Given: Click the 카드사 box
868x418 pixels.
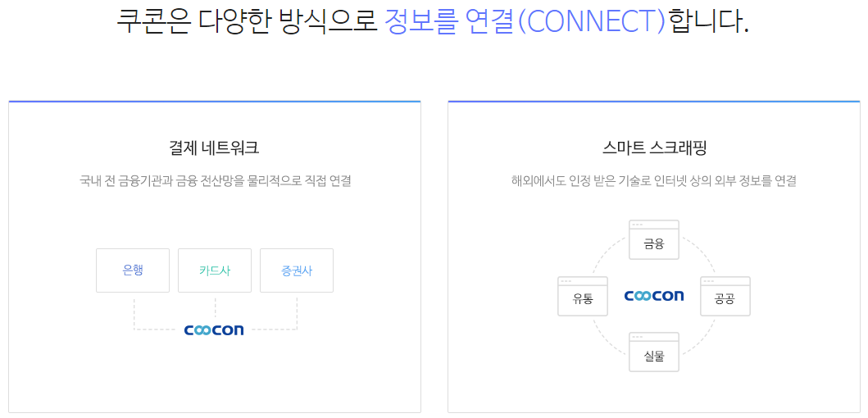Looking at the screenshot, I should (x=215, y=270).
